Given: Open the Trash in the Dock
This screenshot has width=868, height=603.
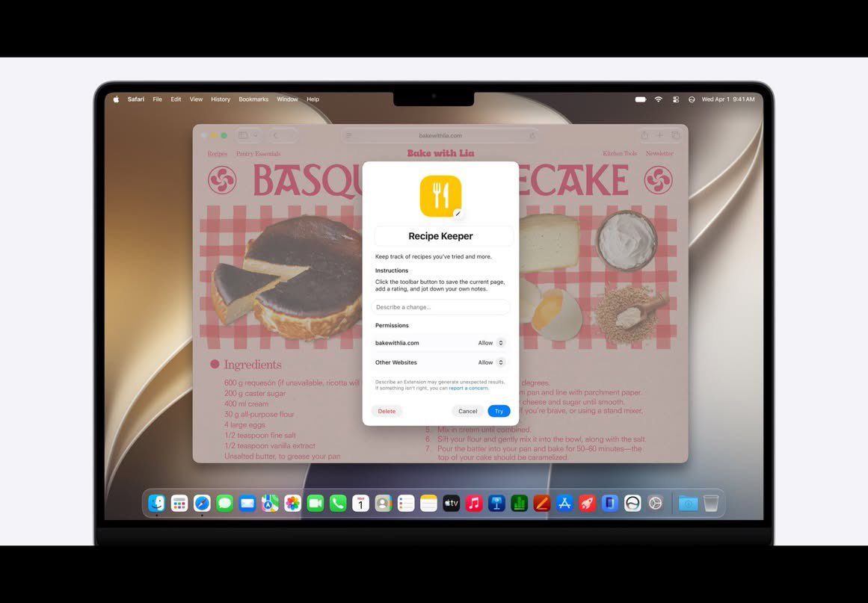Looking at the screenshot, I should point(711,503).
